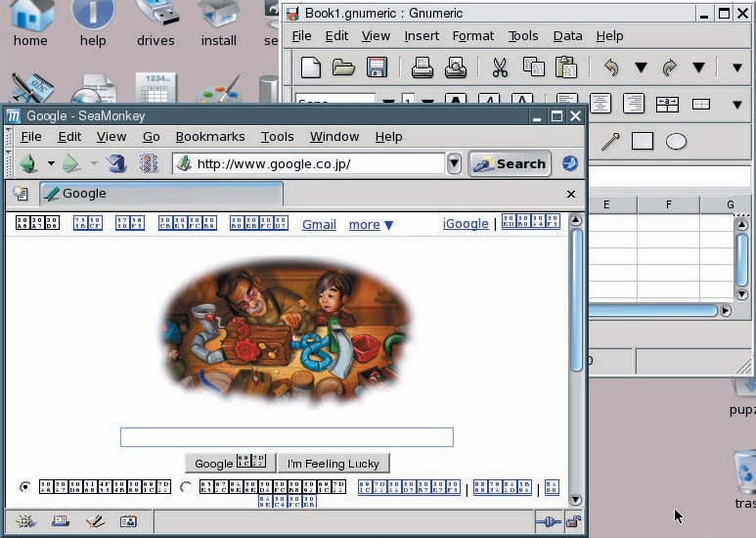Open the iGoogle link
The height and width of the screenshot is (538, 756).
tap(466, 224)
